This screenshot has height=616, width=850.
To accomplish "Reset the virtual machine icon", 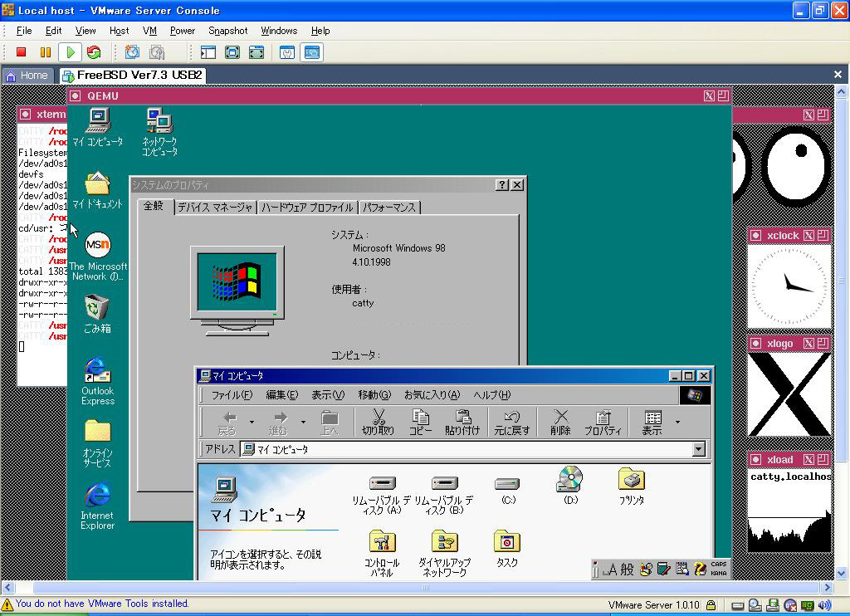I will pos(94,52).
